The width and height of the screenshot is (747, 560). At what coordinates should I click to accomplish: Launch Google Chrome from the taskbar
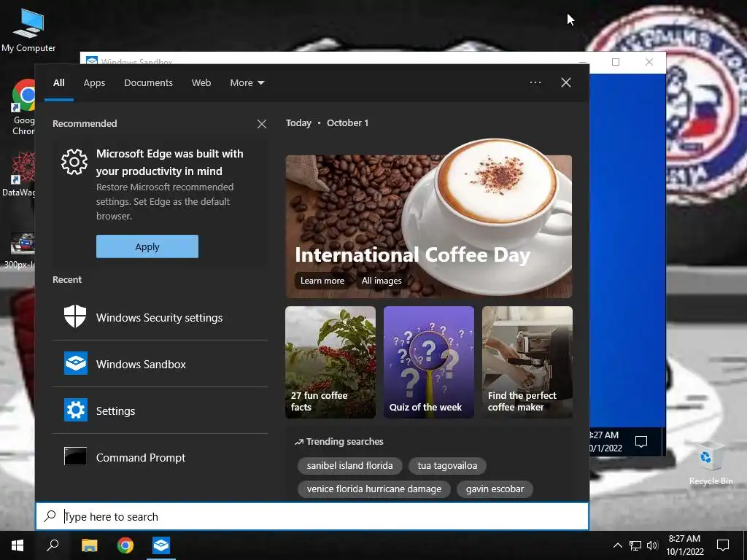tap(125, 545)
